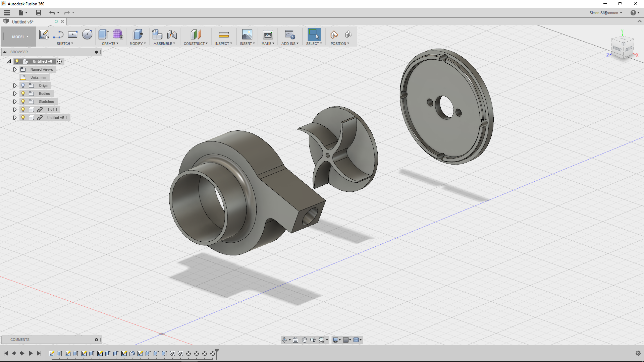Open the MODIFY menu
The height and width of the screenshot is (362, 644).
pos(138,44)
